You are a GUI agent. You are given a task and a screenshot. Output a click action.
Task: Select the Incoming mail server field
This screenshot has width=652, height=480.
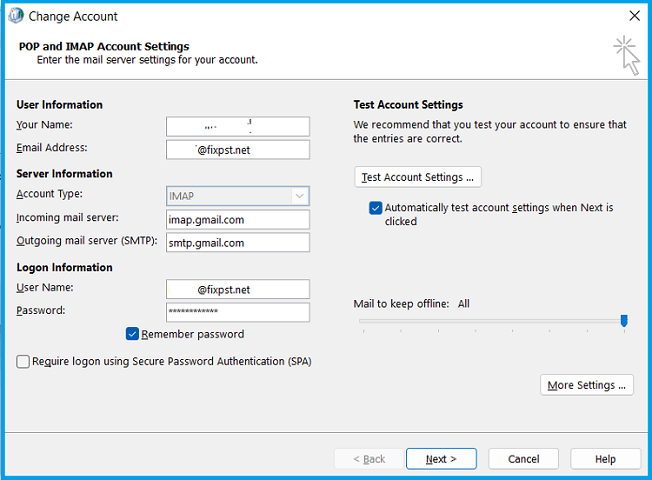238,220
